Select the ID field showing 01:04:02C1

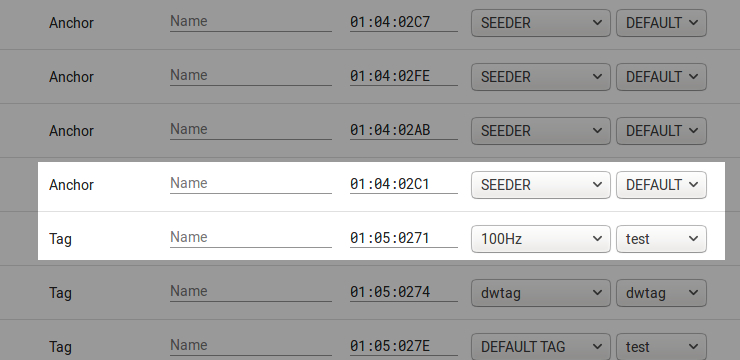click(x=404, y=184)
